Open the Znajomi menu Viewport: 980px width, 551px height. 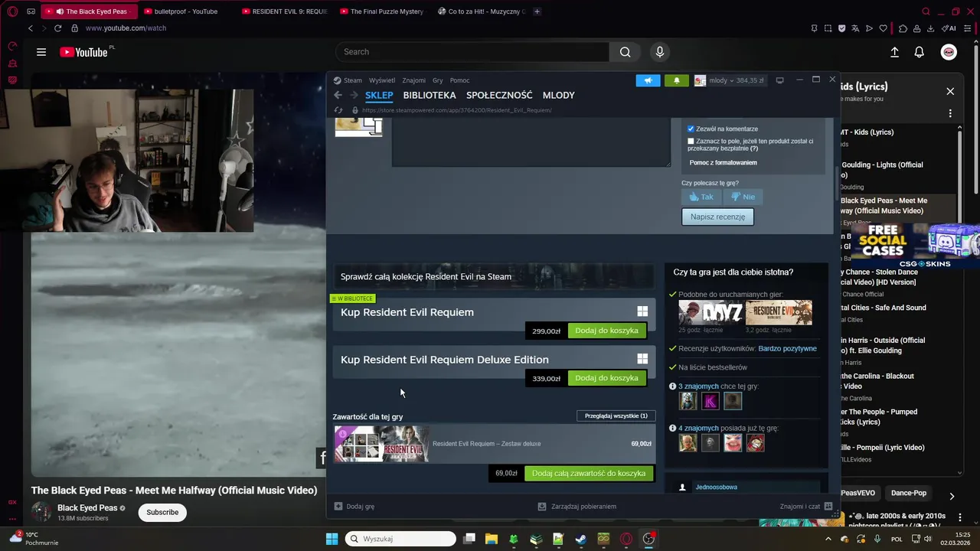413,80
